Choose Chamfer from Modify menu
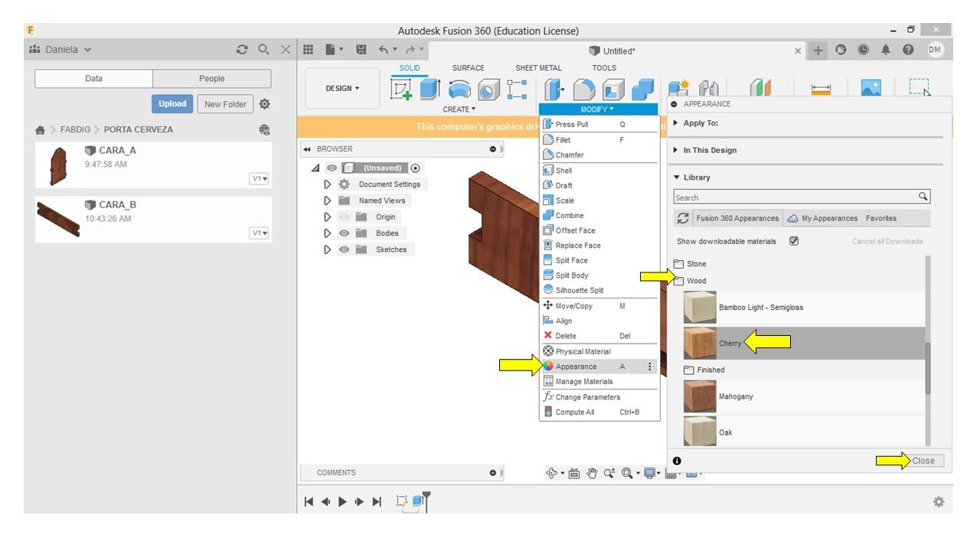The image size is (980, 551). coord(599,155)
